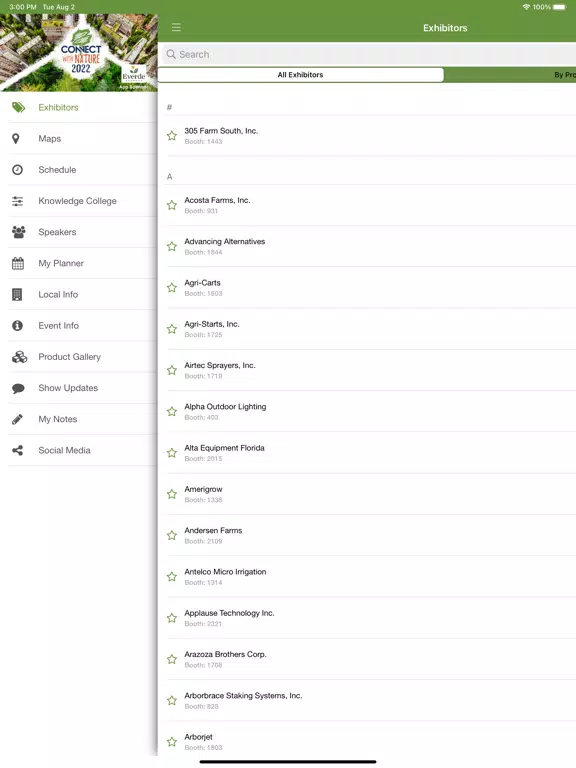
Task: Mark Amerigrow as favorite
Action: [172, 494]
